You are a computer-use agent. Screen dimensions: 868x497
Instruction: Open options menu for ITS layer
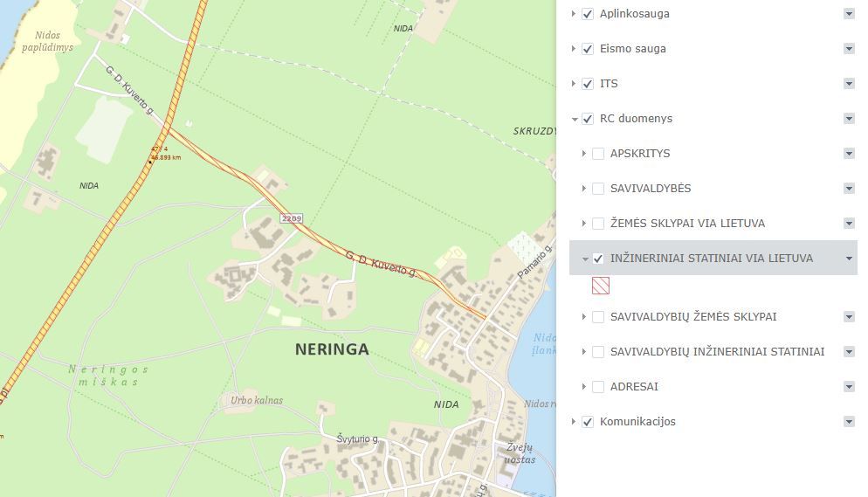[849, 84]
